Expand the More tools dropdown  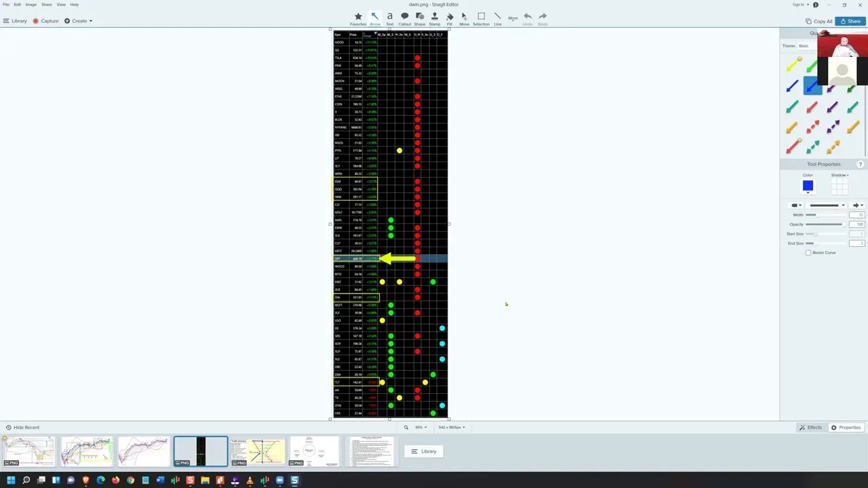point(513,18)
